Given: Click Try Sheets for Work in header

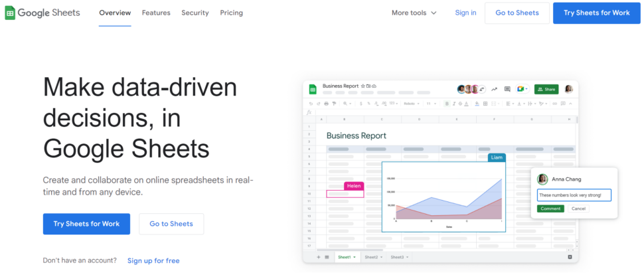Looking at the screenshot, I should click(597, 13).
